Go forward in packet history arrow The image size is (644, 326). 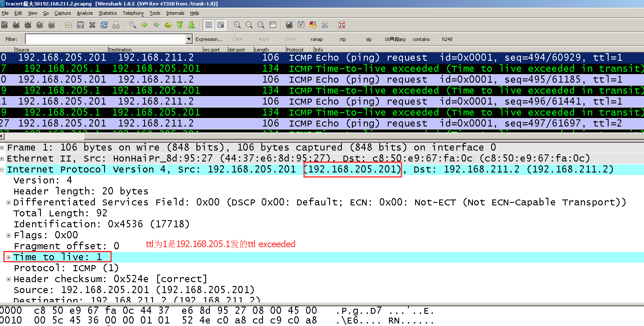click(x=156, y=25)
